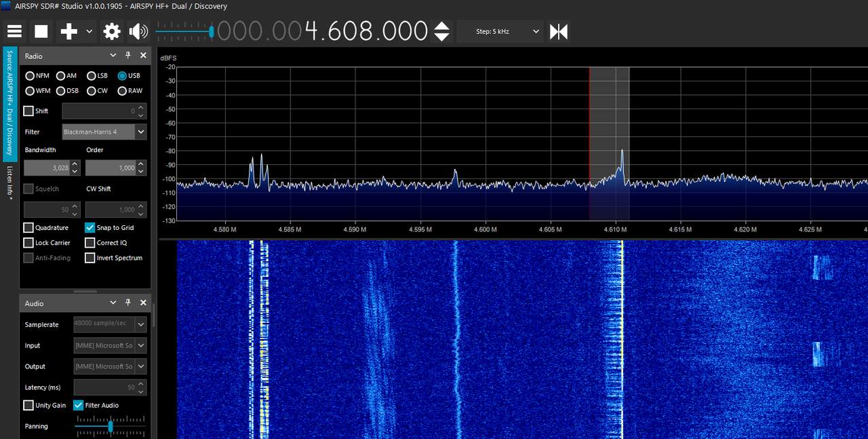Open the audio Input dropdown

110,346
